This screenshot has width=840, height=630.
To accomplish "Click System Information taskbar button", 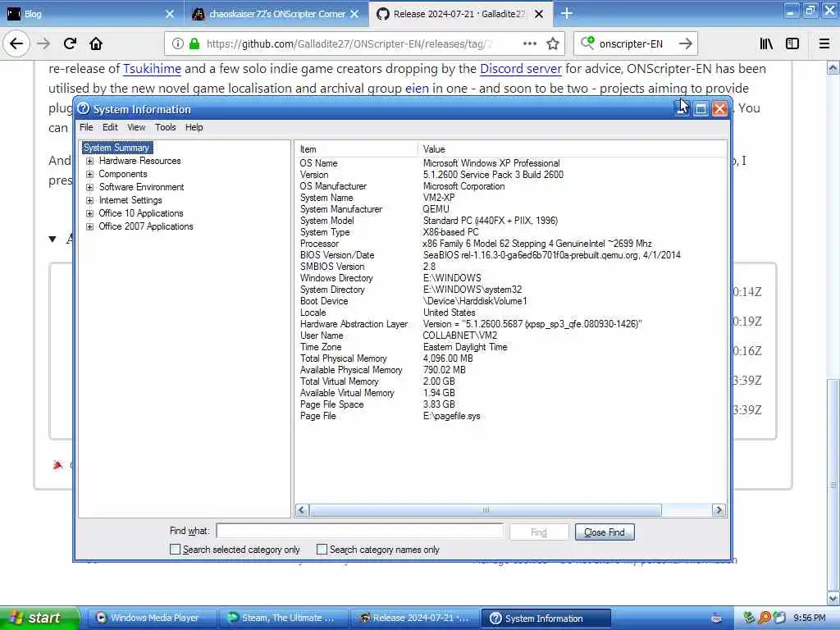I will [546, 618].
